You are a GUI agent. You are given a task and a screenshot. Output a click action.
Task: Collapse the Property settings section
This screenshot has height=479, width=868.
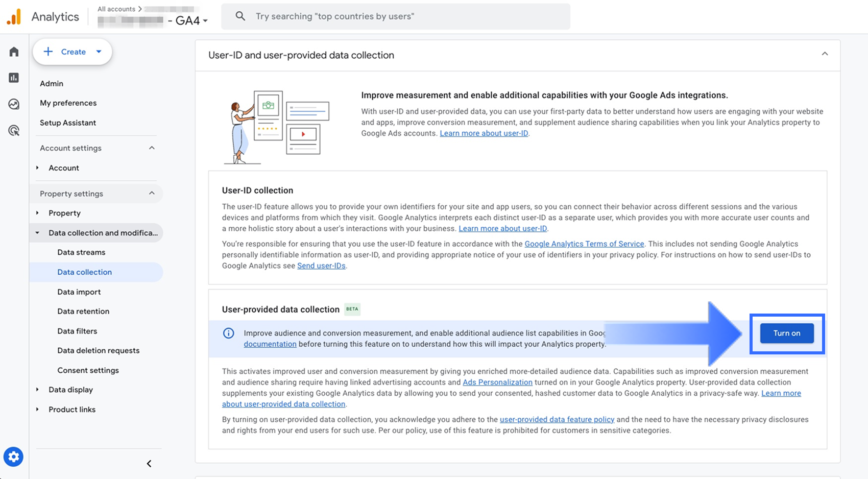(x=152, y=194)
